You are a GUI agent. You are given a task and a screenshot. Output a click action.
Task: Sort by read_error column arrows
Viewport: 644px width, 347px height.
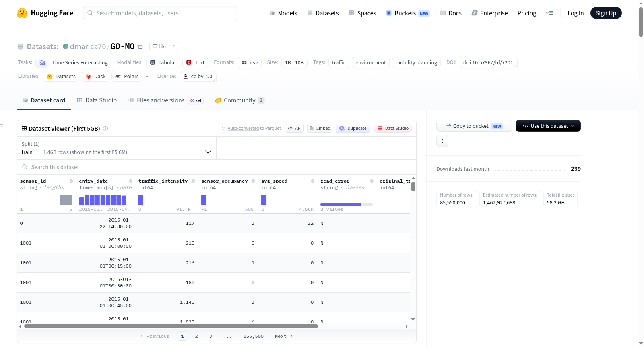[x=372, y=181]
